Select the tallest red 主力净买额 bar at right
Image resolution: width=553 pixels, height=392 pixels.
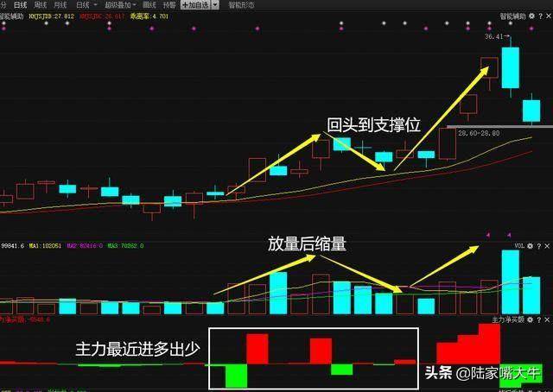click(x=490, y=344)
